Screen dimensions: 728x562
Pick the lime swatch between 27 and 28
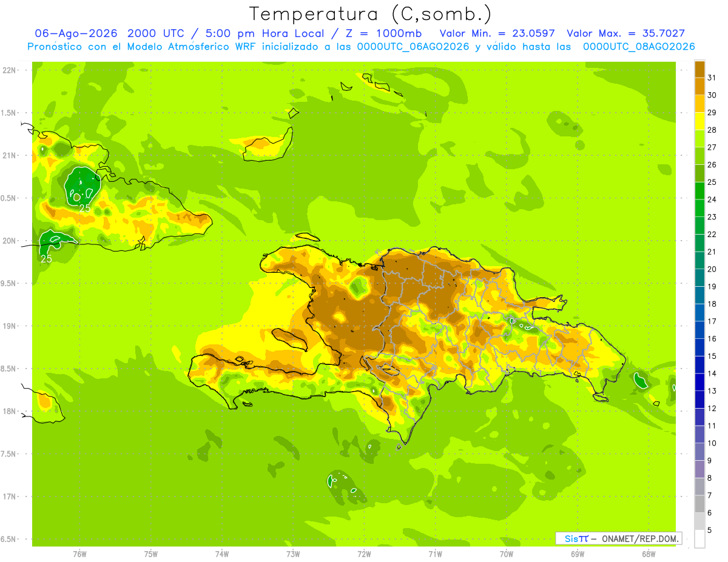[x=699, y=139]
